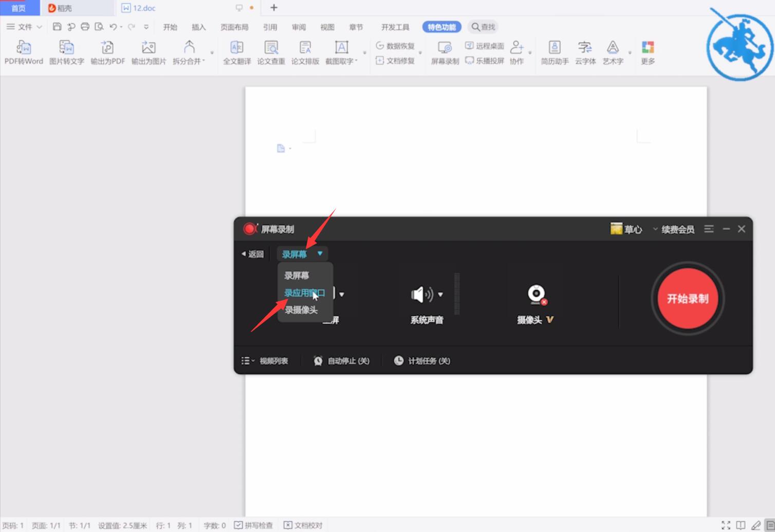775x532 pixels.
Task: Open 乐播投屏 screen casting
Action: click(485, 61)
